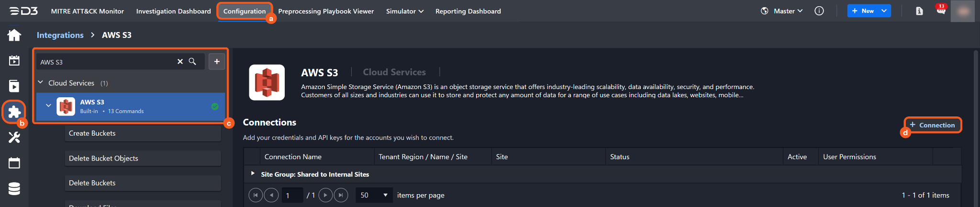Open the calendar icon in sidebar

[x=14, y=163]
